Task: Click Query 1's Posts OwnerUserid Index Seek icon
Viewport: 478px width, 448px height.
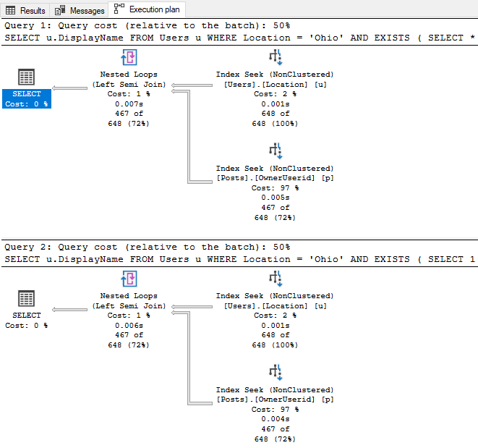Action: point(275,152)
